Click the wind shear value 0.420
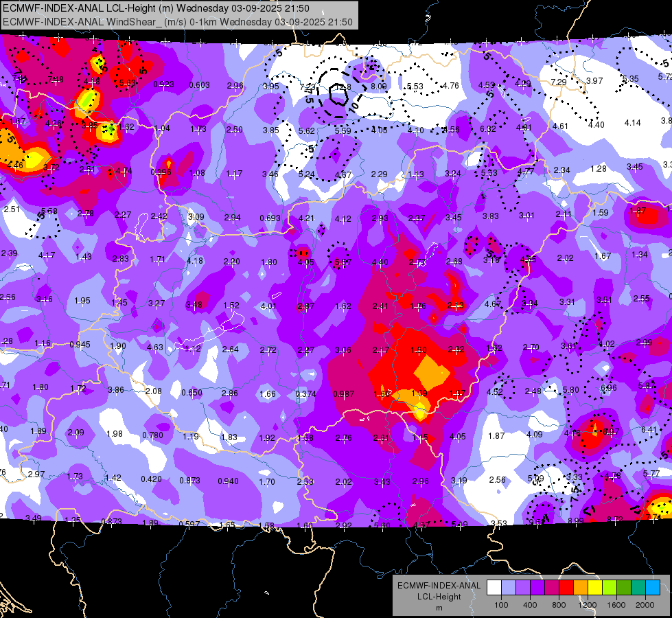Viewport: 672px width, 618px height. click(151, 479)
